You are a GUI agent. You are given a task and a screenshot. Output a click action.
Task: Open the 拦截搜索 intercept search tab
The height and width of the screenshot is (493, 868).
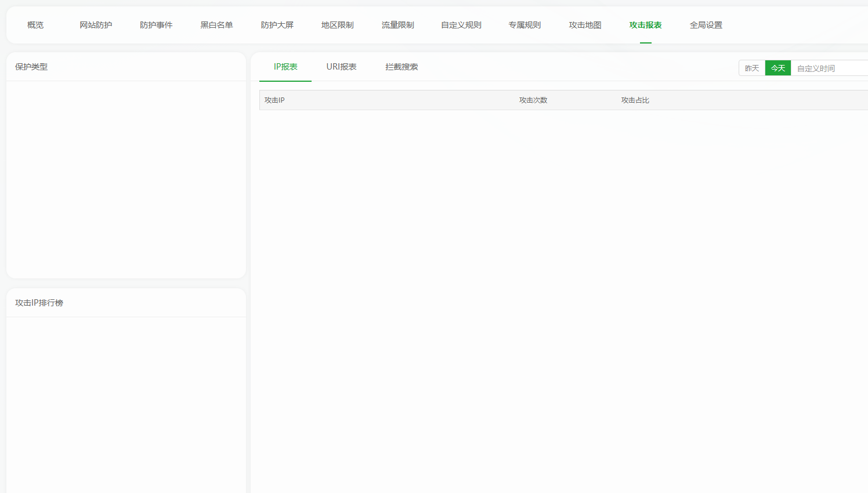pyautogui.click(x=400, y=67)
